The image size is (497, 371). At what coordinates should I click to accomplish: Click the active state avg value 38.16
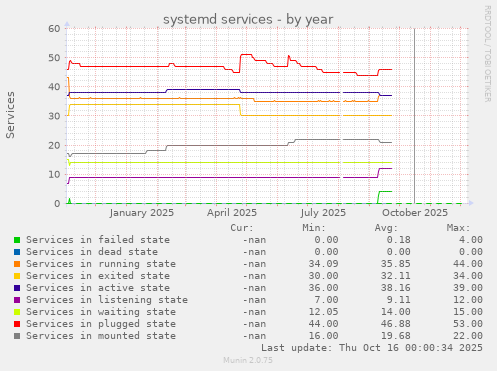click(396, 288)
